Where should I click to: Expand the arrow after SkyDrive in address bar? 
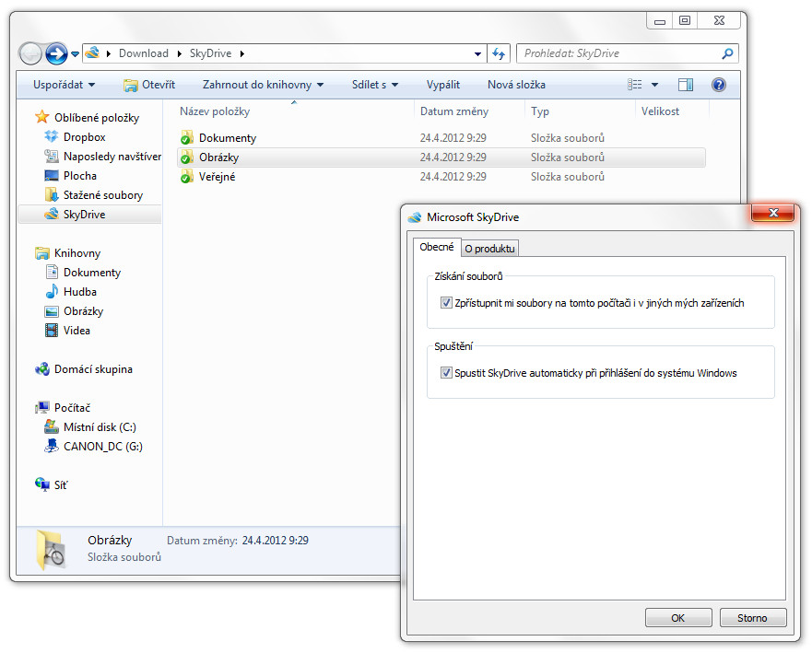(x=241, y=53)
